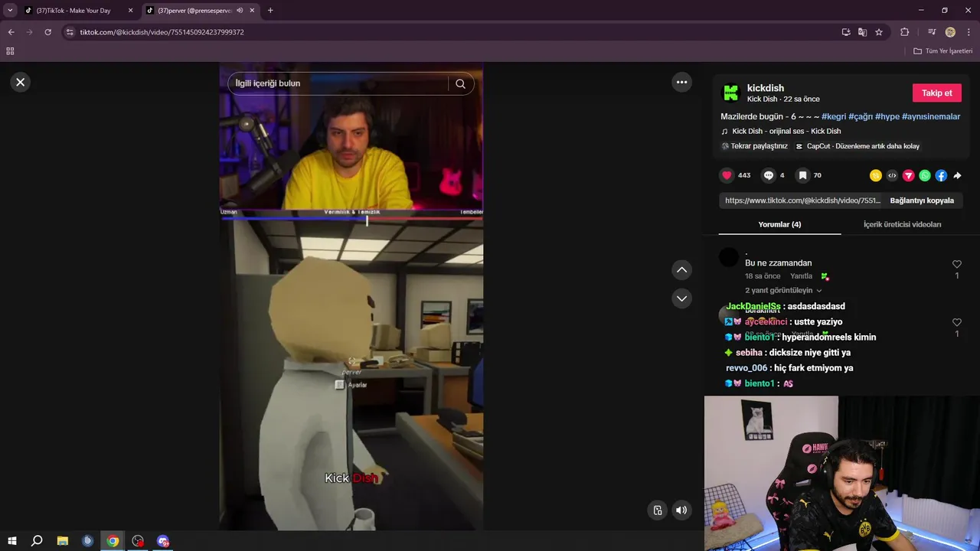Open Chrome media controls

click(x=932, y=32)
